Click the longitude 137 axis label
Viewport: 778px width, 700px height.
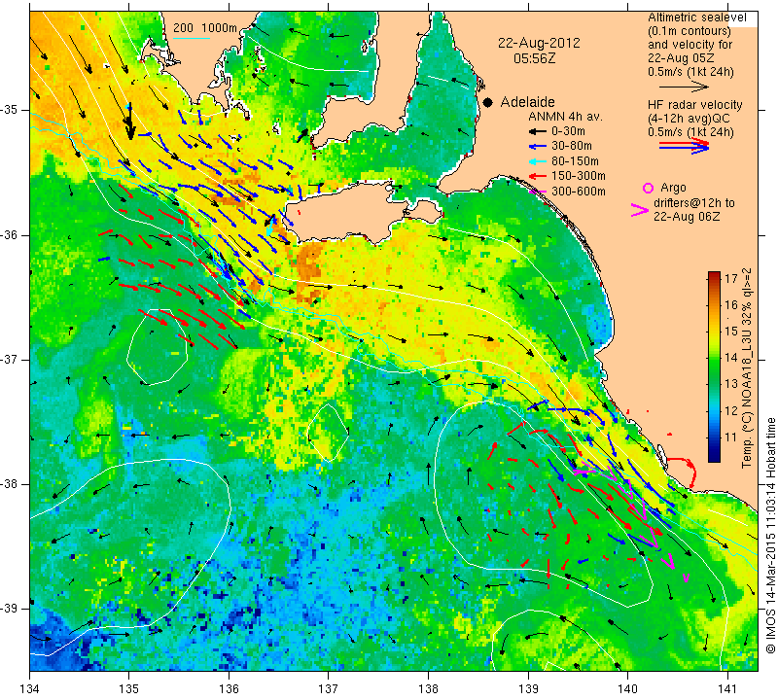click(329, 688)
